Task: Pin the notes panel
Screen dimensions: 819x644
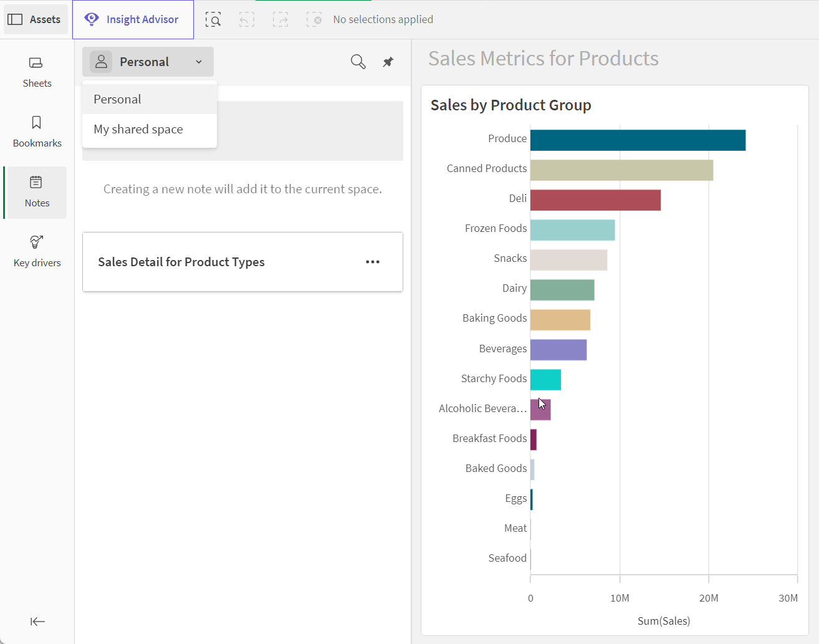Action: 388,62
